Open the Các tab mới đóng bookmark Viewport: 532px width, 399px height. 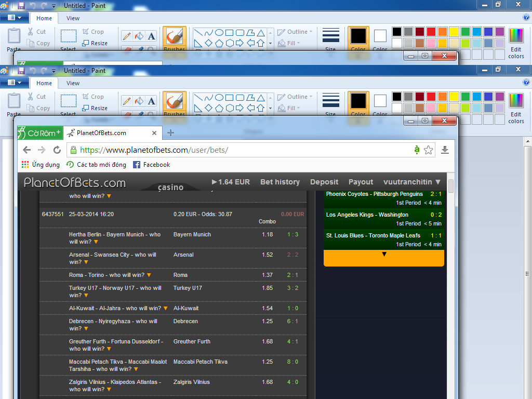[96, 165]
